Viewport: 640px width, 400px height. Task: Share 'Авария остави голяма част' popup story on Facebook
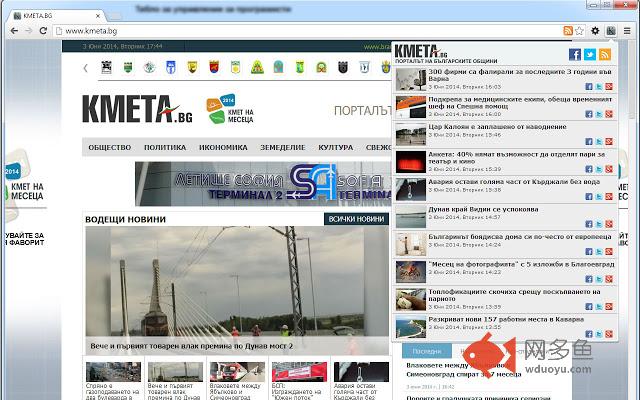589,197
